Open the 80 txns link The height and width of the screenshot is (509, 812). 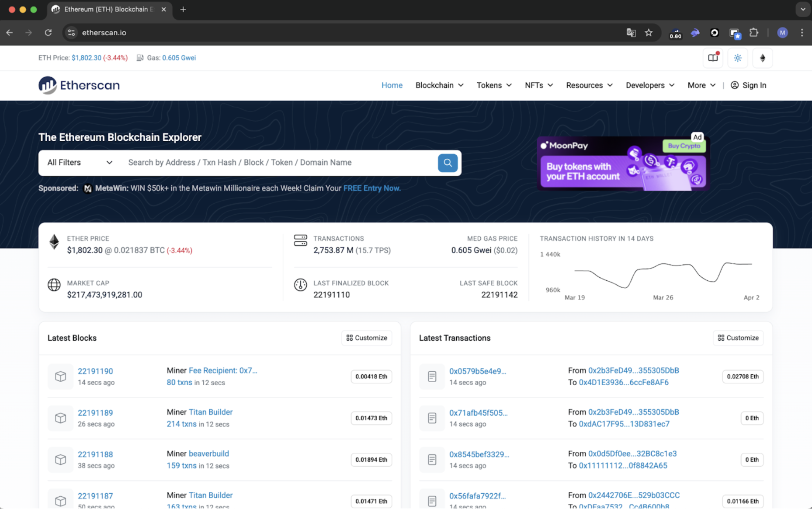pyautogui.click(x=179, y=382)
